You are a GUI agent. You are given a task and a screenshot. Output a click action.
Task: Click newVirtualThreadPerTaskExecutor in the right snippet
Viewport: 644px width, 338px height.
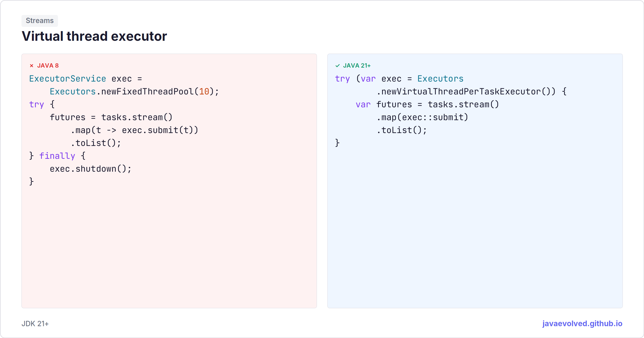click(461, 91)
